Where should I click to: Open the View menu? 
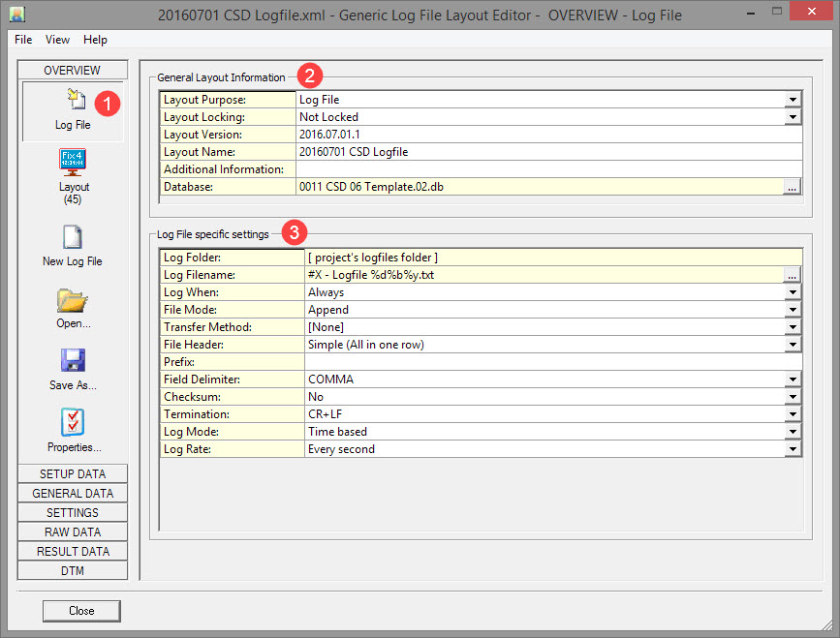[57, 40]
